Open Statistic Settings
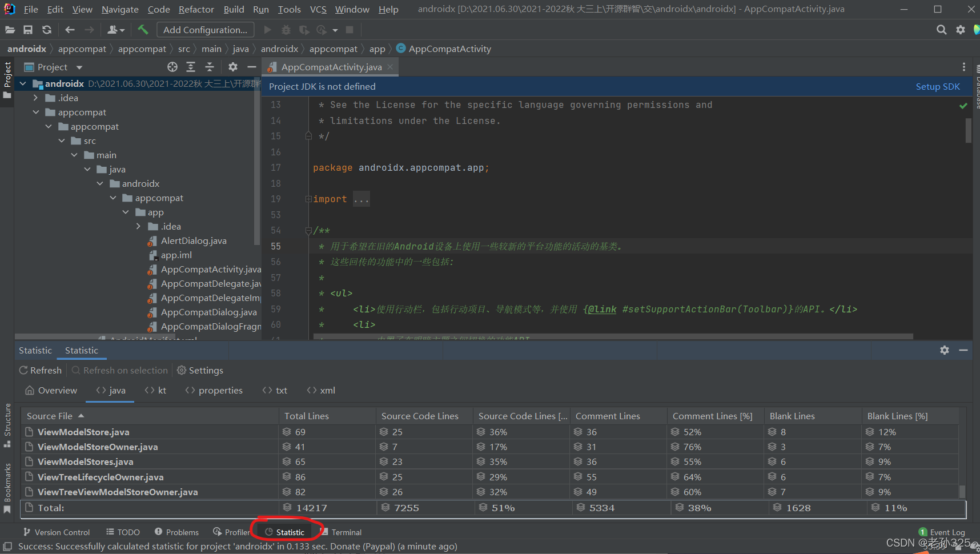This screenshot has height=554, width=980. pyautogui.click(x=200, y=370)
